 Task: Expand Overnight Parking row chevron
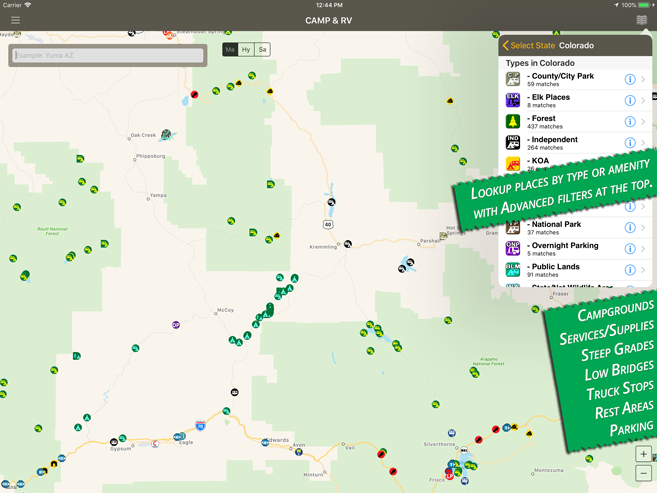(643, 248)
